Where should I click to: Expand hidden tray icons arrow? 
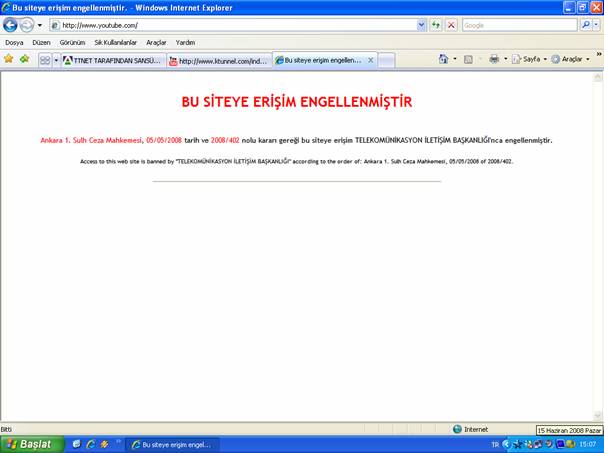(506, 445)
